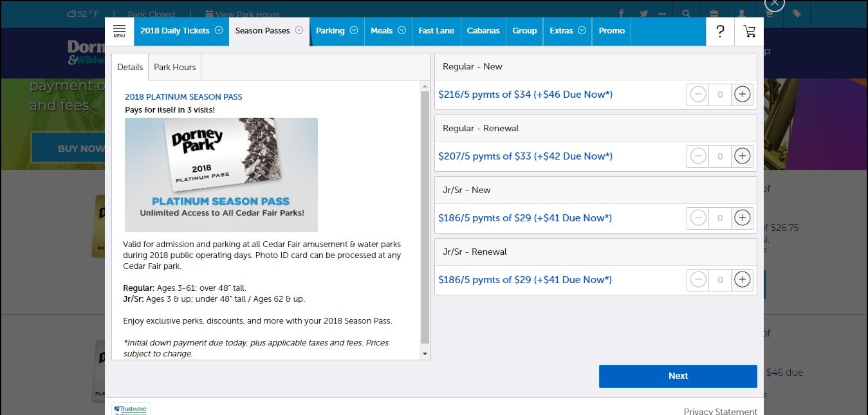Decrease the Jr/Sr - Renewal pass quantity
The image size is (868, 415).
(698, 280)
